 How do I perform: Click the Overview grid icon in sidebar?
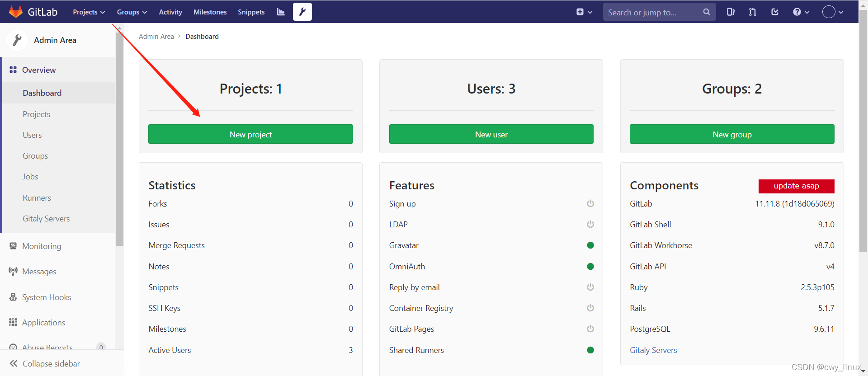point(13,70)
